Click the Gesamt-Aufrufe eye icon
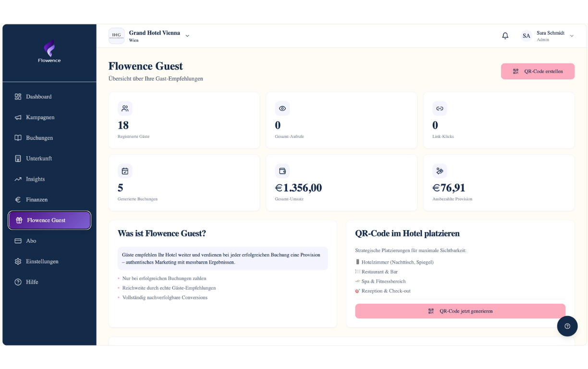Image resolution: width=588 pixels, height=369 pixels. [x=282, y=109]
